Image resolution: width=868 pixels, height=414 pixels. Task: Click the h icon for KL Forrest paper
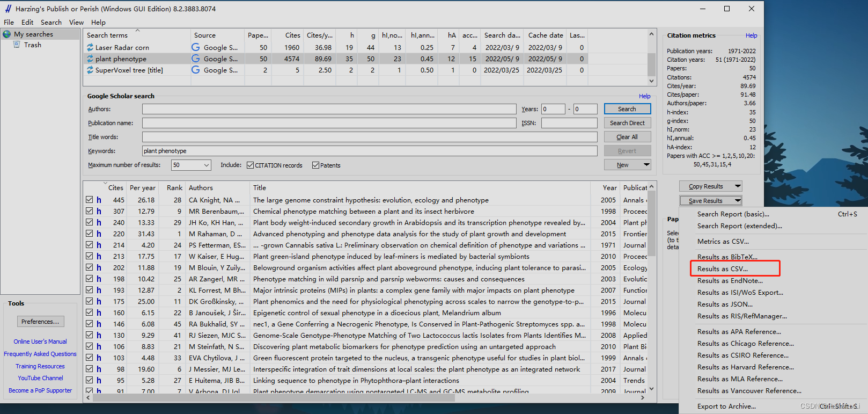pyautogui.click(x=99, y=290)
